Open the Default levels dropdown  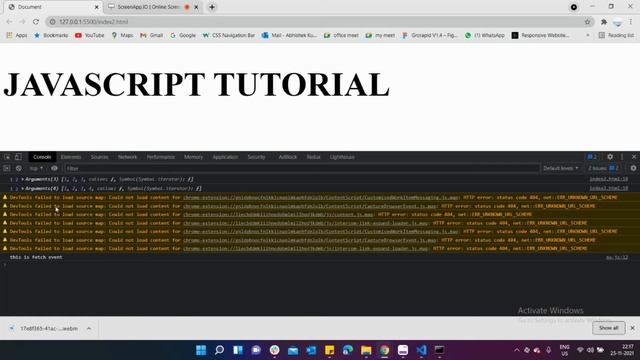[x=560, y=168]
